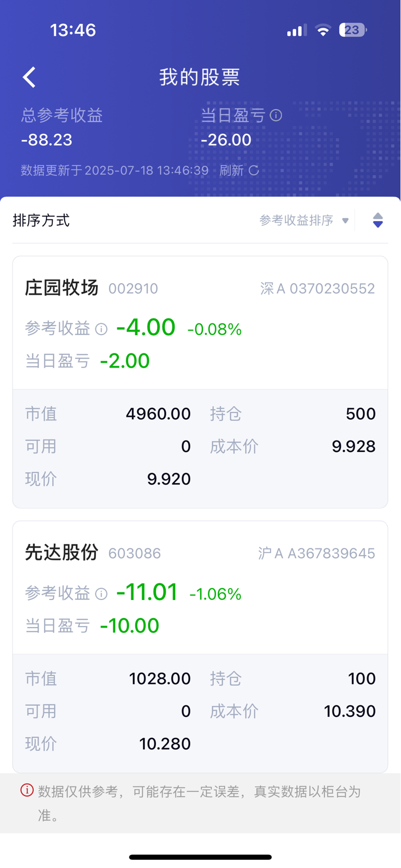401x868 pixels.
Task: Tap the battery indicator in status bar
Action: click(x=353, y=30)
